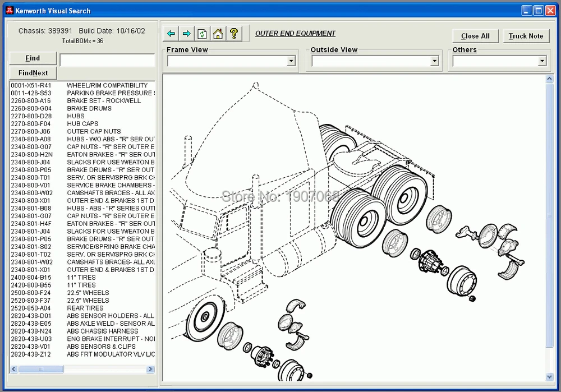Select row 2520-803-F37 22.5" WHEELS

click(x=82, y=301)
